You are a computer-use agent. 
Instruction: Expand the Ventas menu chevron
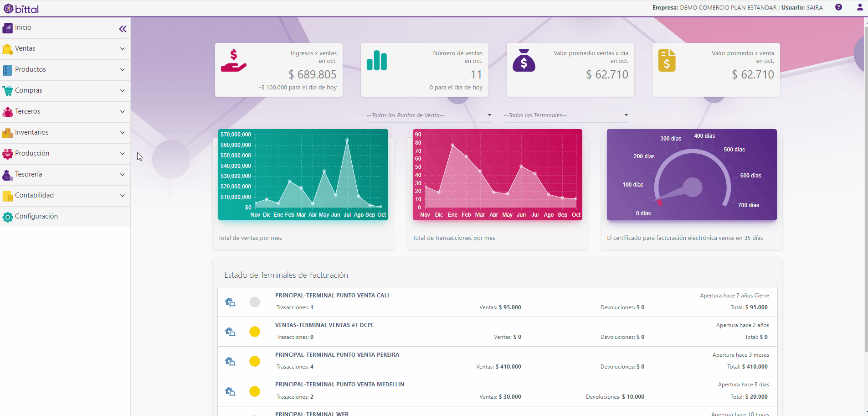coord(122,49)
